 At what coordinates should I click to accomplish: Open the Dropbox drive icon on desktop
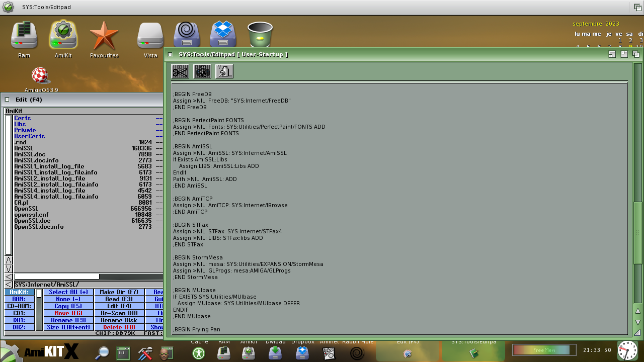(223, 34)
